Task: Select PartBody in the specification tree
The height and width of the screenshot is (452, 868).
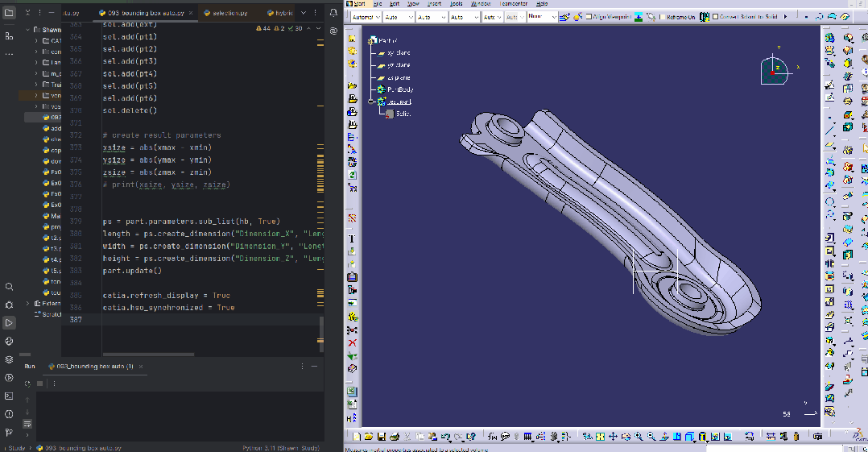Action: pyautogui.click(x=399, y=89)
